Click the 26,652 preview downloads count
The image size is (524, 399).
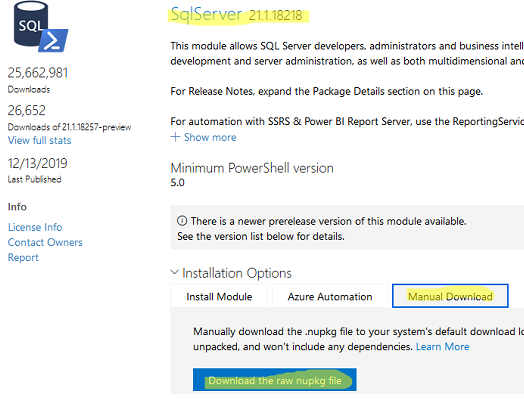27,111
